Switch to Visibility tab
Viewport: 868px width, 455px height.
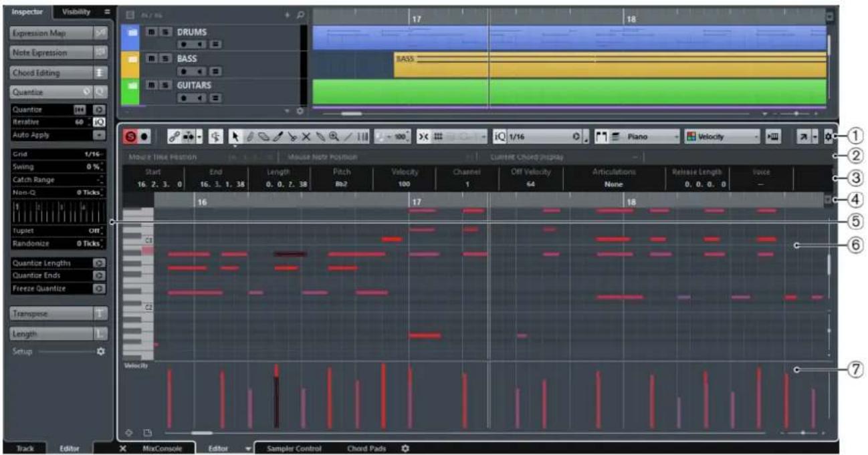(76, 11)
